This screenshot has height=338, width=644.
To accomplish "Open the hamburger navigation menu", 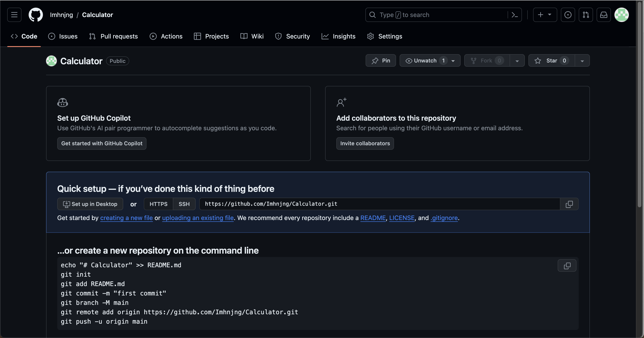I will click(14, 15).
